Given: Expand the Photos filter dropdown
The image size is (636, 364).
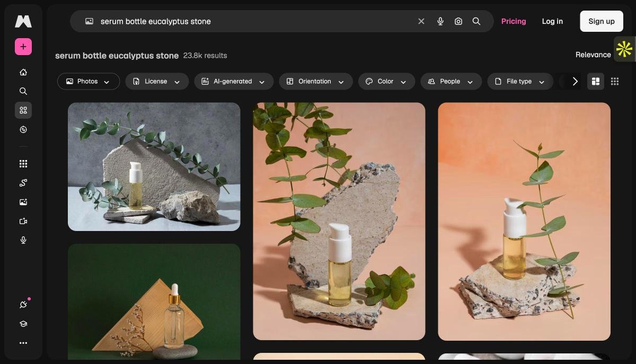Looking at the screenshot, I should click(89, 81).
